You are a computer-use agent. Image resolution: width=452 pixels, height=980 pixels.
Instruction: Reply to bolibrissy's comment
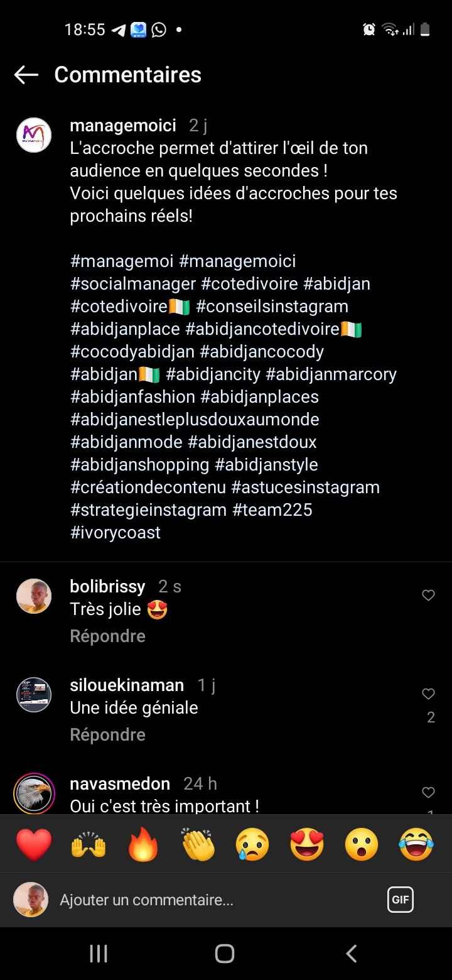(x=107, y=636)
